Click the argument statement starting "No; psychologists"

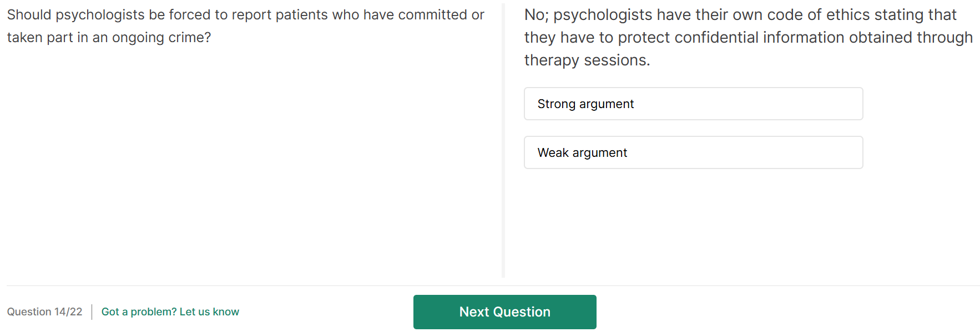coord(747,37)
